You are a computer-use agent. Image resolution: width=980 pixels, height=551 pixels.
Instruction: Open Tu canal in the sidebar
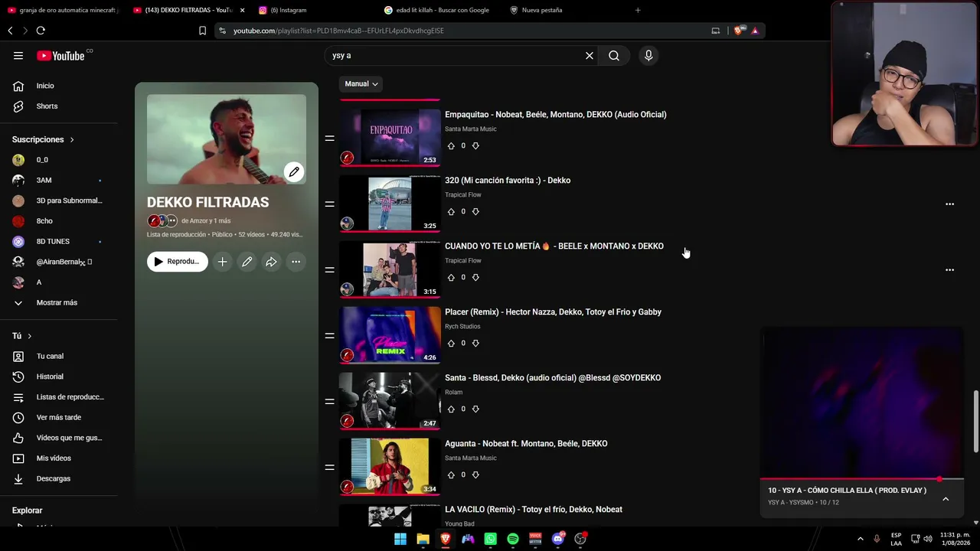pos(49,357)
